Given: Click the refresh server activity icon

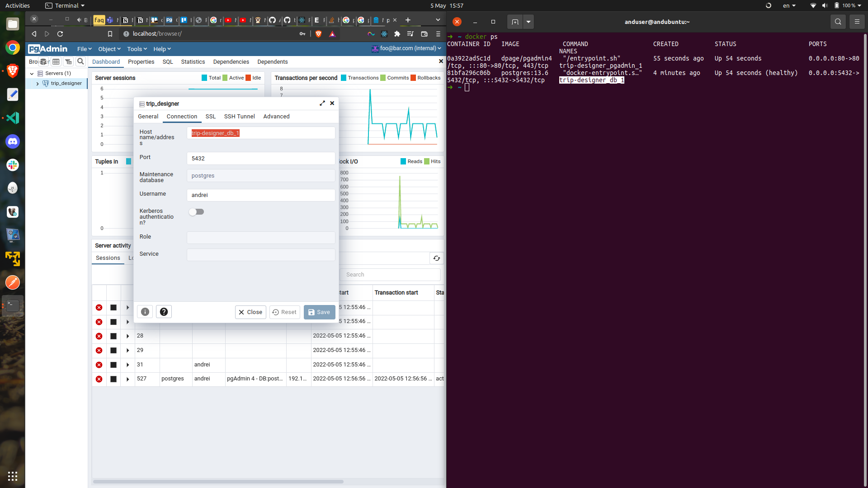Looking at the screenshot, I should [436, 258].
